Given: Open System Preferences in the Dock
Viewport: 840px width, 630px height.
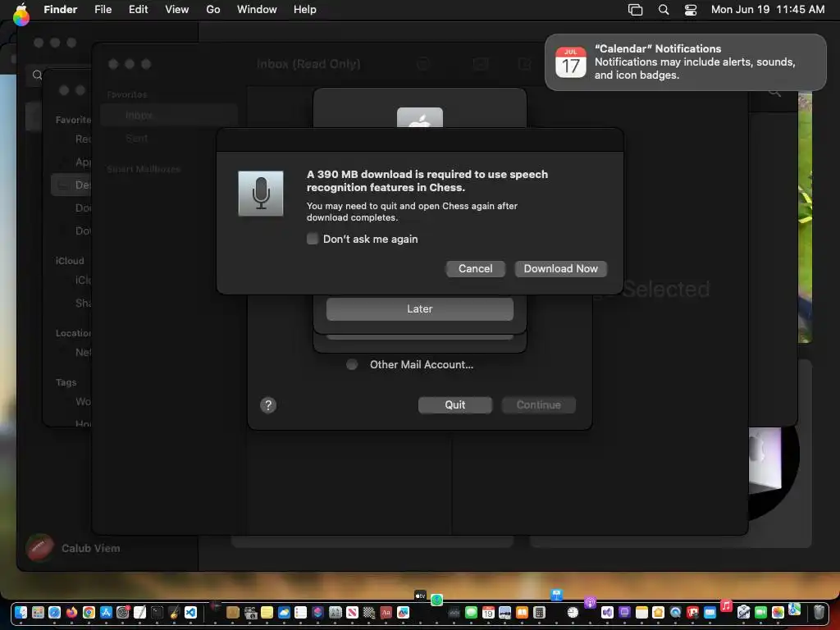Looking at the screenshot, I should (x=123, y=612).
